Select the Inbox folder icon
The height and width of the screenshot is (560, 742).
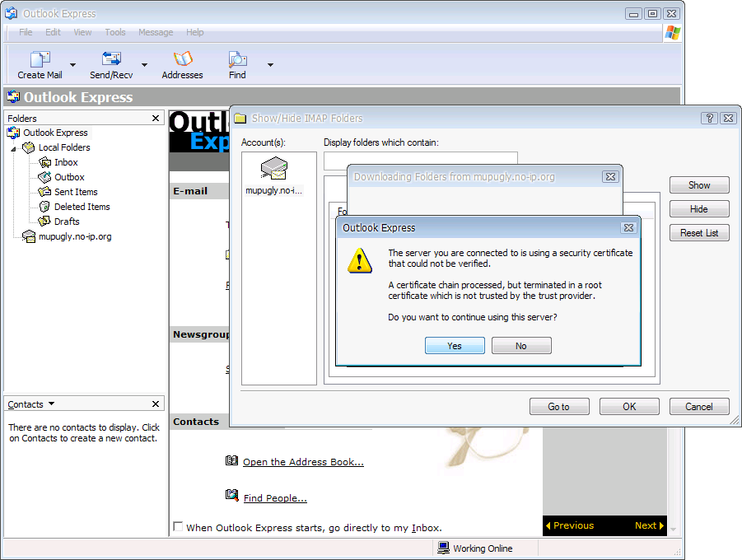45,162
